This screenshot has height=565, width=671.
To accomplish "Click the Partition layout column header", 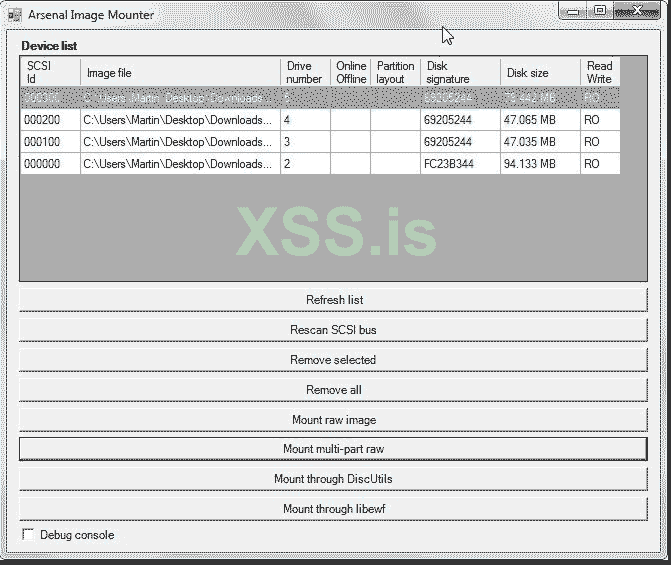I will [395, 72].
